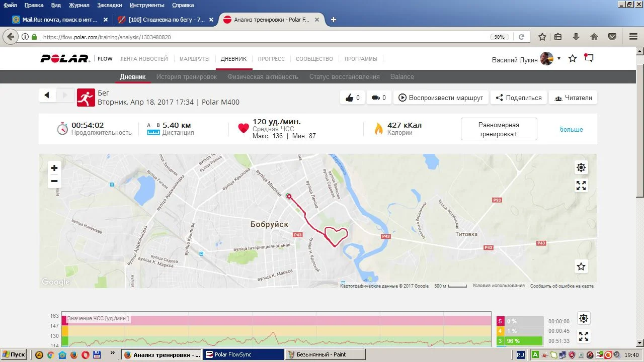644x362 pixels.
Task: Open the Читатели button
Action: click(573, 98)
